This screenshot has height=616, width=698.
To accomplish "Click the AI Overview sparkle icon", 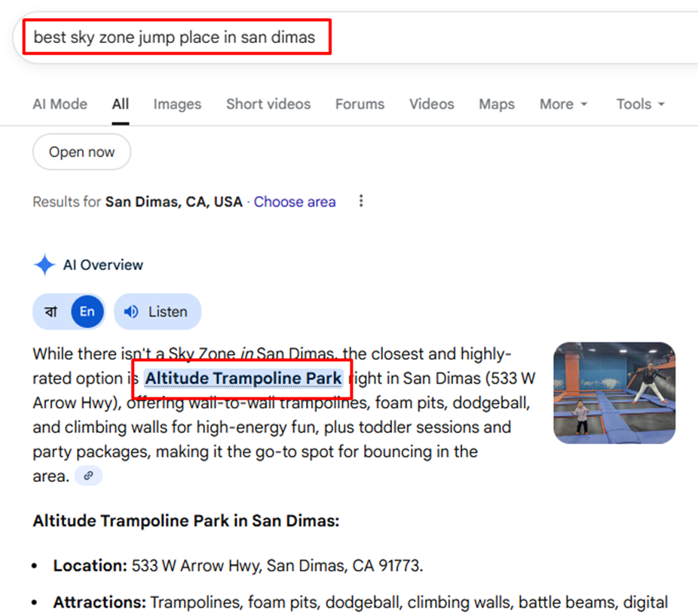I will click(x=44, y=265).
